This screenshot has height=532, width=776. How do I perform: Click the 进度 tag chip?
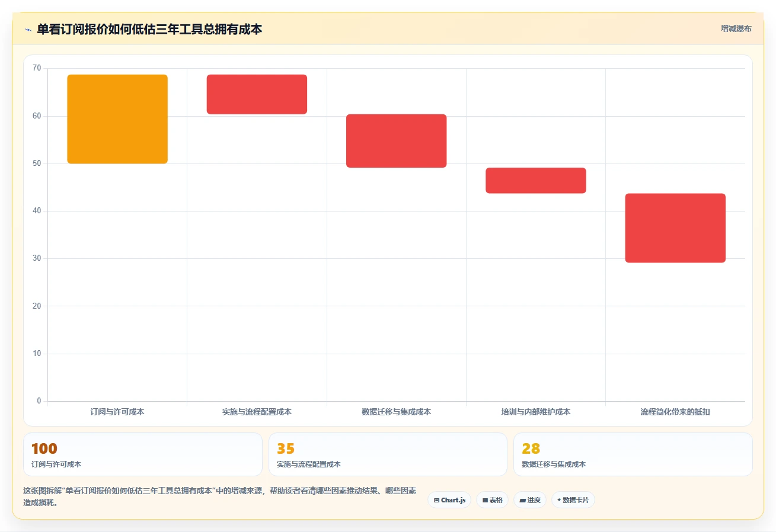coord(530,500)
